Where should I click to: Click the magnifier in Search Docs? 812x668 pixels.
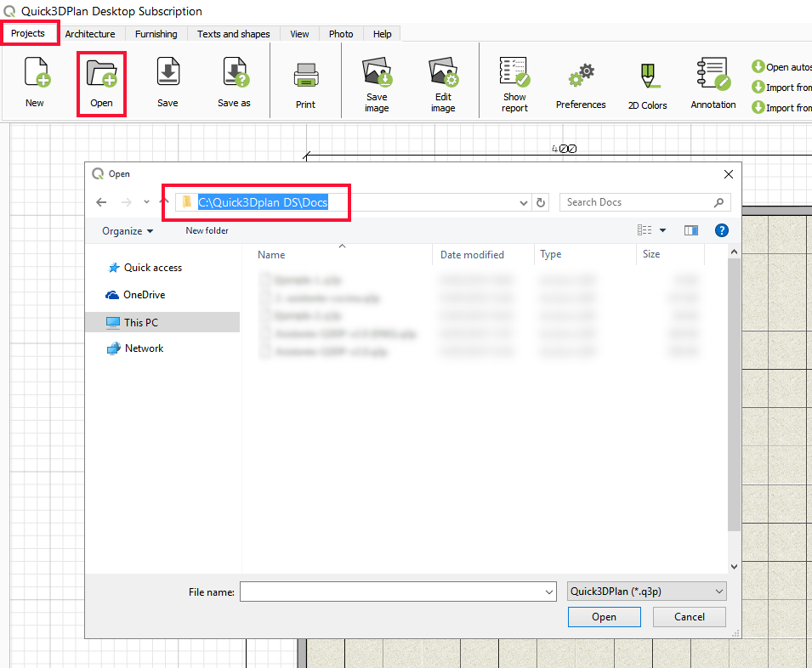pos(718,202)
